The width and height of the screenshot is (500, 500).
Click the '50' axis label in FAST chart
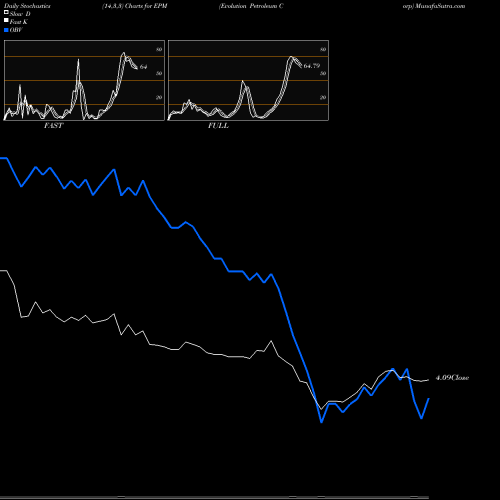point(159,73)
